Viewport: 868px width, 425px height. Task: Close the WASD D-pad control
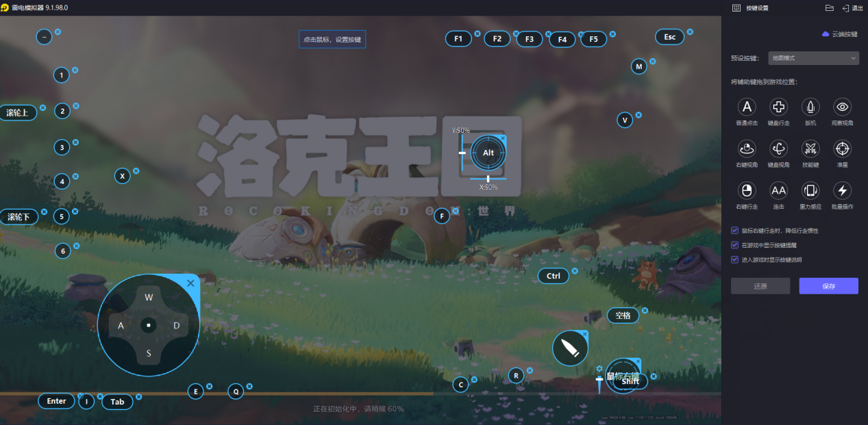tap(190, 283)
